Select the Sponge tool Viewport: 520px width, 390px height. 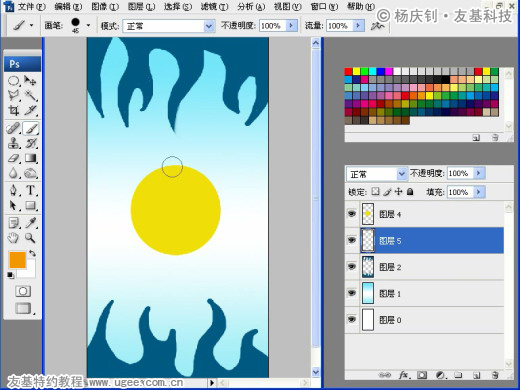(30, 173)
